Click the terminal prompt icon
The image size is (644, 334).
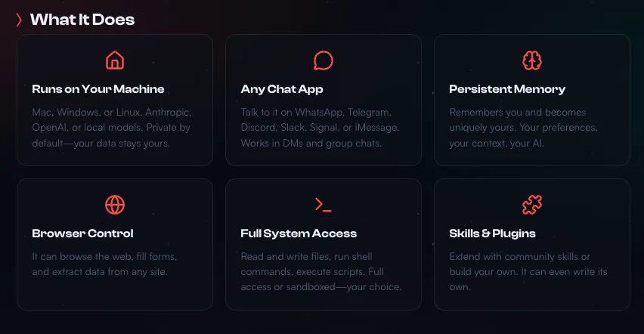click(324, 205)
